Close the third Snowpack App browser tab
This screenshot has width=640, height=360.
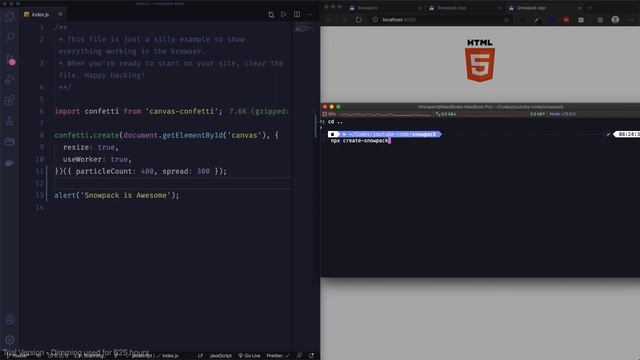point(579,8)
